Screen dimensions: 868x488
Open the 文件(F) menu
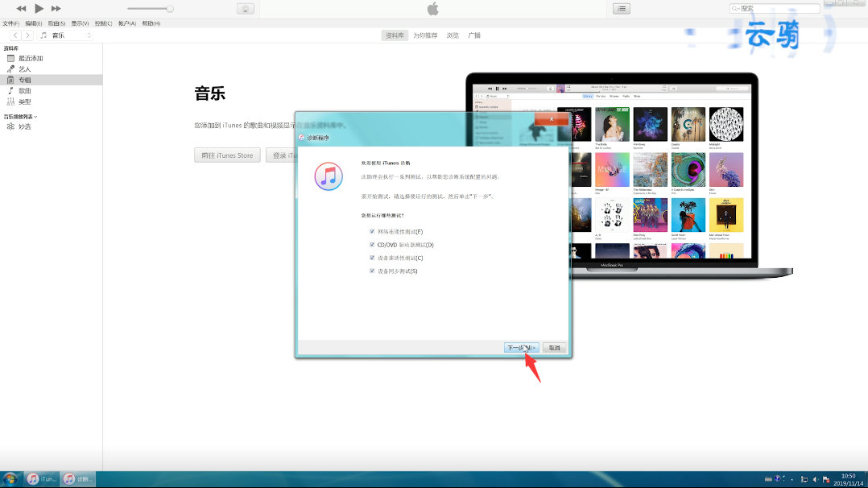point(10,23)
